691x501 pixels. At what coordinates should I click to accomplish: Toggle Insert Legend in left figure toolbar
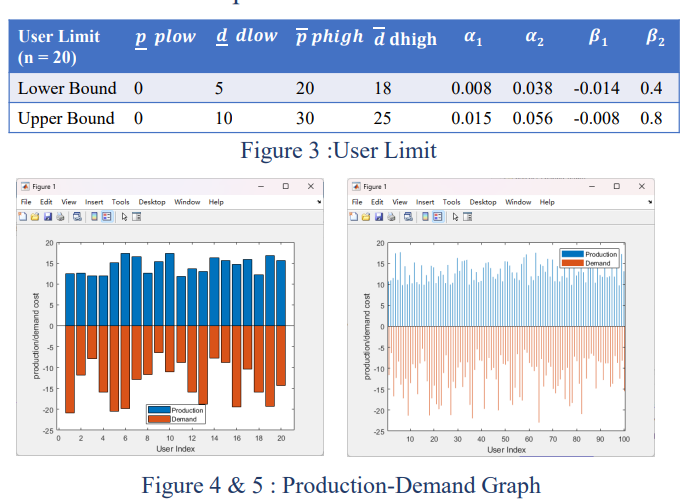pyautogui.click(x=106, y=216)
